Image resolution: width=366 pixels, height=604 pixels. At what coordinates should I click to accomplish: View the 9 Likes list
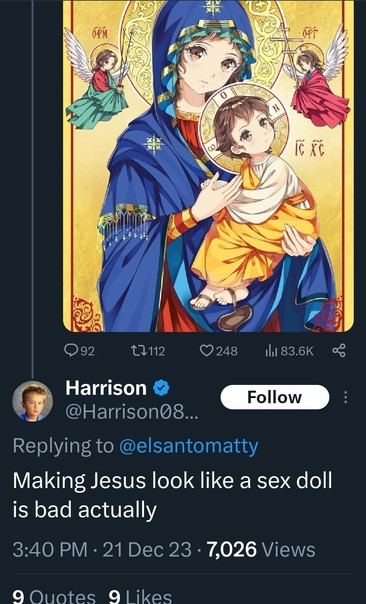point(140,597)
